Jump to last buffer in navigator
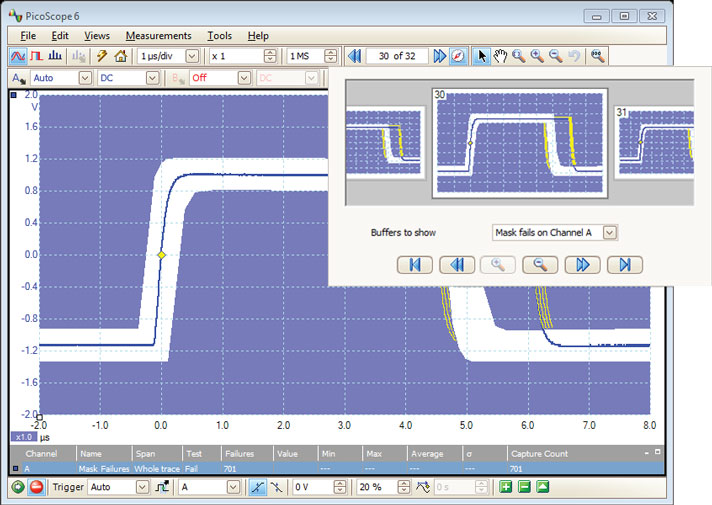The image size is (712, 505). coord(624,265)
